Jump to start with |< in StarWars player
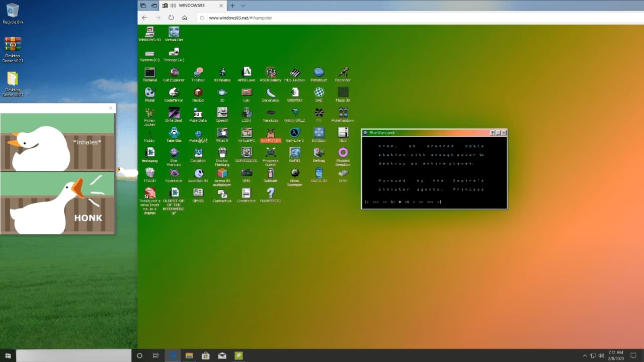The height and width of the screenshot is (362, 644). (x=368, y=202)
